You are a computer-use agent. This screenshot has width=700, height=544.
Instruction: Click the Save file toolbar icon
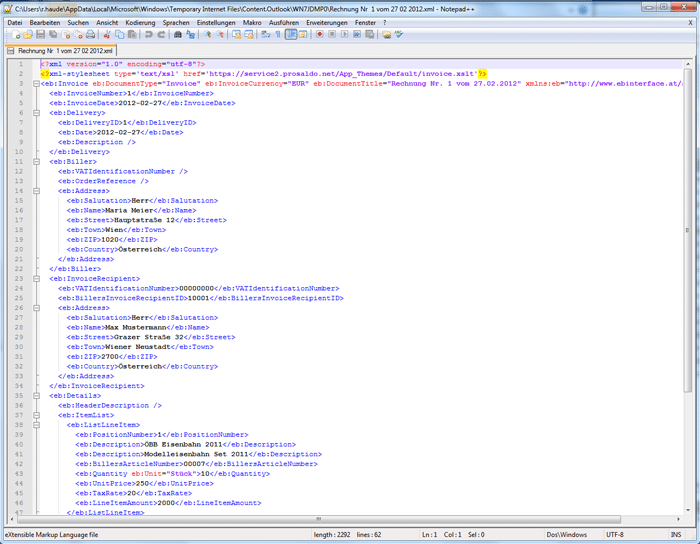(38, 35)
